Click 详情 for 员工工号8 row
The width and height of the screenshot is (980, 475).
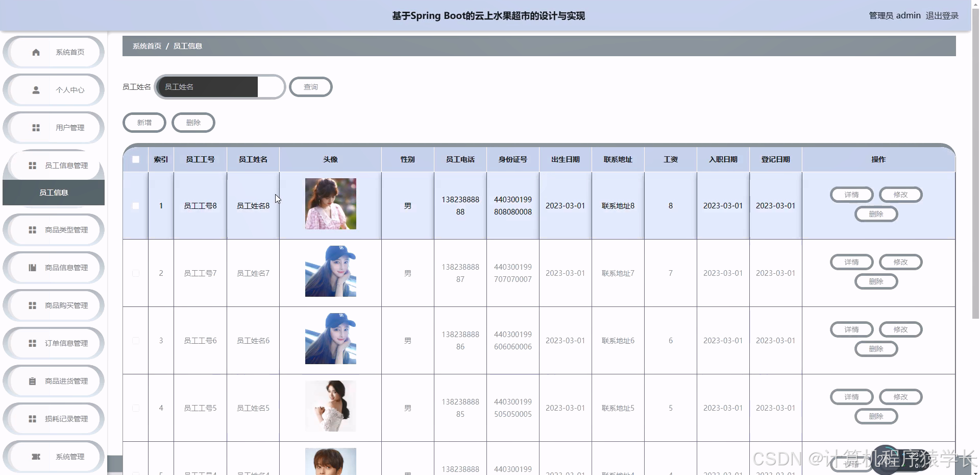[851, 195]
